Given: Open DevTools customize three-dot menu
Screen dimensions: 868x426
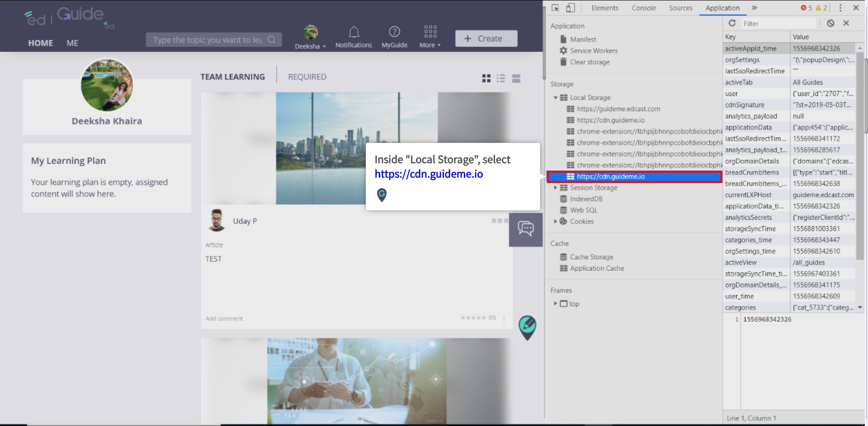Looking at the screenshot, I should [840, 8].
